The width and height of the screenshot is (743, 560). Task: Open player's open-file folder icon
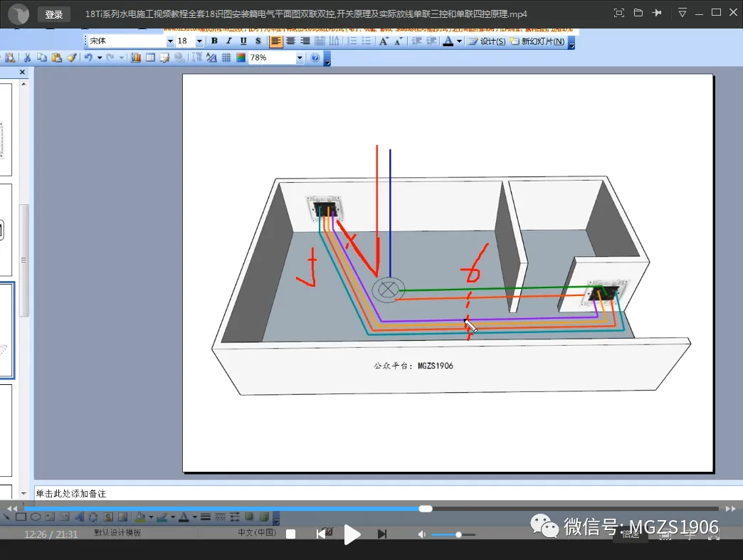click(638, 13)
